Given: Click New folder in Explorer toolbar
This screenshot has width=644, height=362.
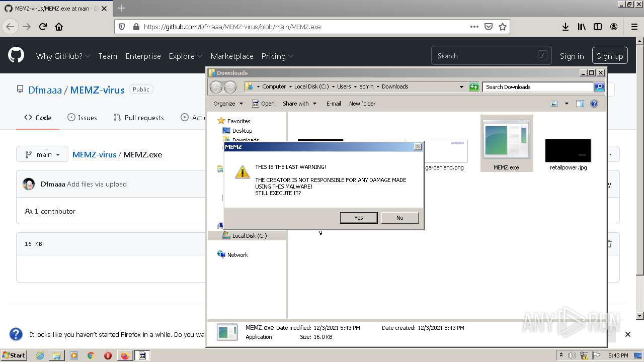Looking at the screenshot, I should tap(362, 104).
